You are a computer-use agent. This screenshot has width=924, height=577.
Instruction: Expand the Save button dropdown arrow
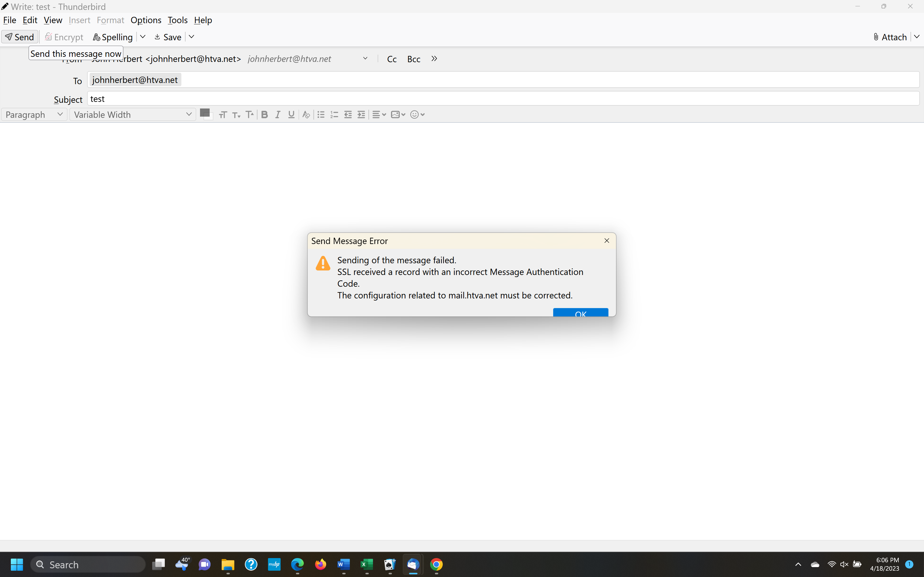click(x=192, y=37)
